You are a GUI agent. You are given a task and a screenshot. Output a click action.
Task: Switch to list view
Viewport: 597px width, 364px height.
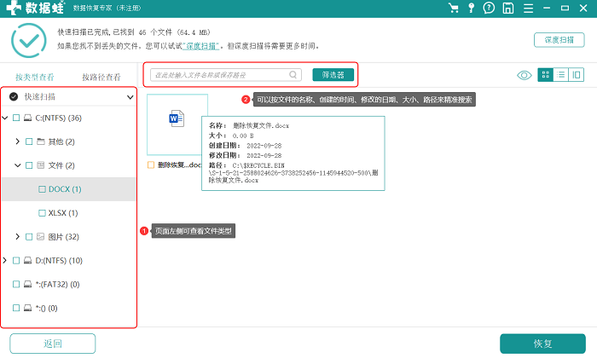[x=561, y=75]
